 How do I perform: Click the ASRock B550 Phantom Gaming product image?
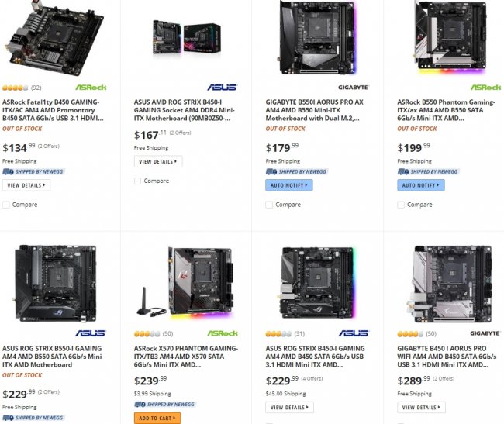[x=445, y=37]
